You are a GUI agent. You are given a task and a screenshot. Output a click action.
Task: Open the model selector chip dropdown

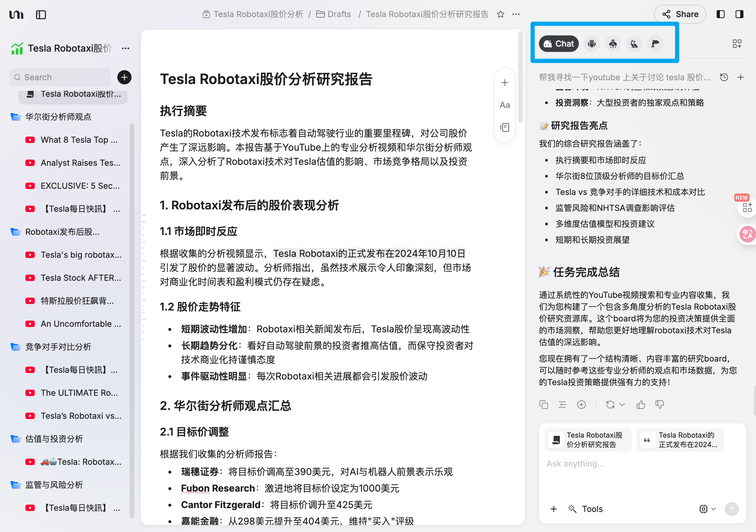tap(708, 509)
